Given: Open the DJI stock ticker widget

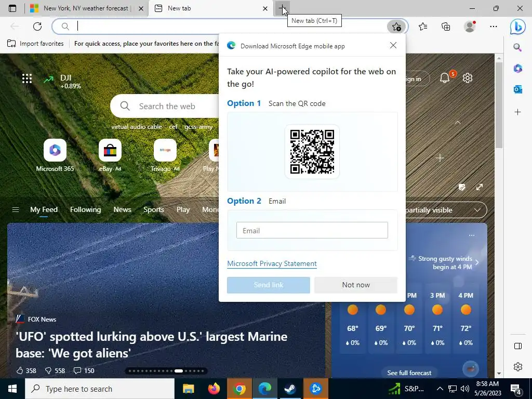Looking at the screenshot, I should pyautogui.click(x=62, y=82).
